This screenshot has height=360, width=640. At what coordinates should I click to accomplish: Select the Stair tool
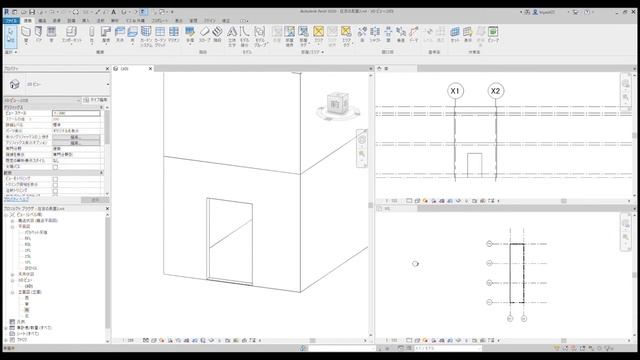pos(217,33)
